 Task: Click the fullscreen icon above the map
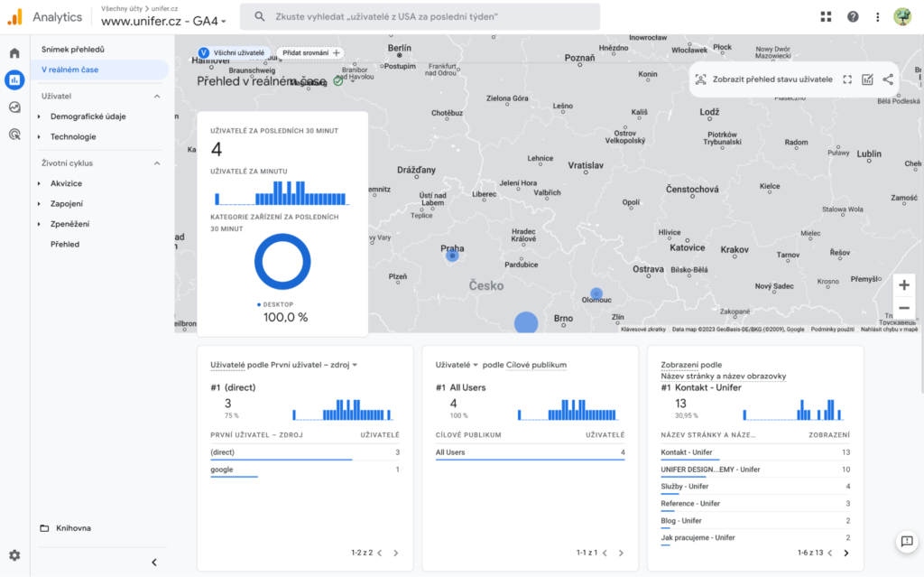coord(847,79)
